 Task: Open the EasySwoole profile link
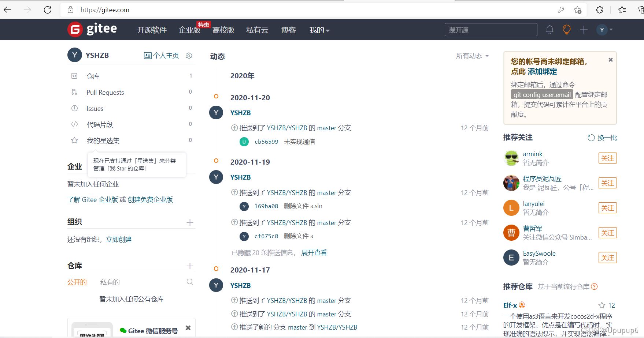[539, 253]
